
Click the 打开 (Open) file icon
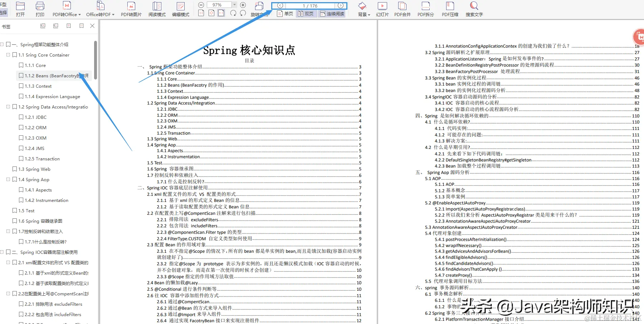(x=20, y=6)
